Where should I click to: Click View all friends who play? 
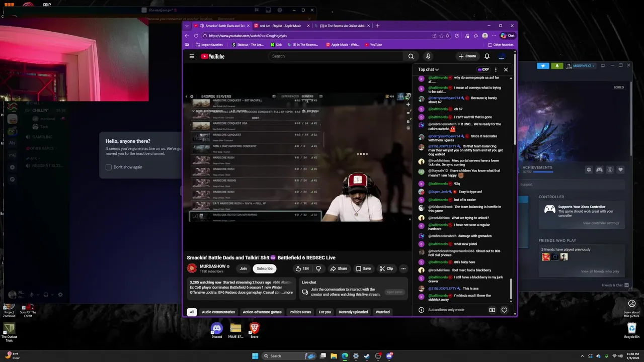point(600,271)
